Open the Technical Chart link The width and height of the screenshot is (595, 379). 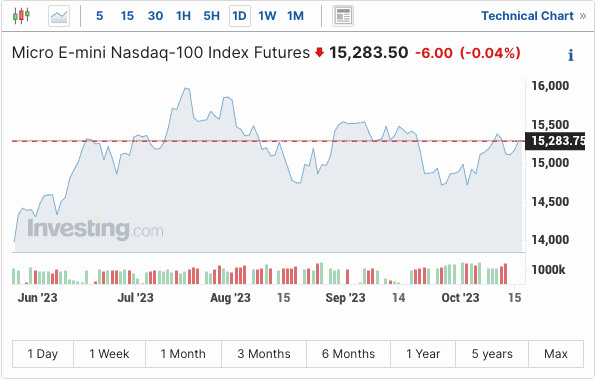[x=534, y=16]
